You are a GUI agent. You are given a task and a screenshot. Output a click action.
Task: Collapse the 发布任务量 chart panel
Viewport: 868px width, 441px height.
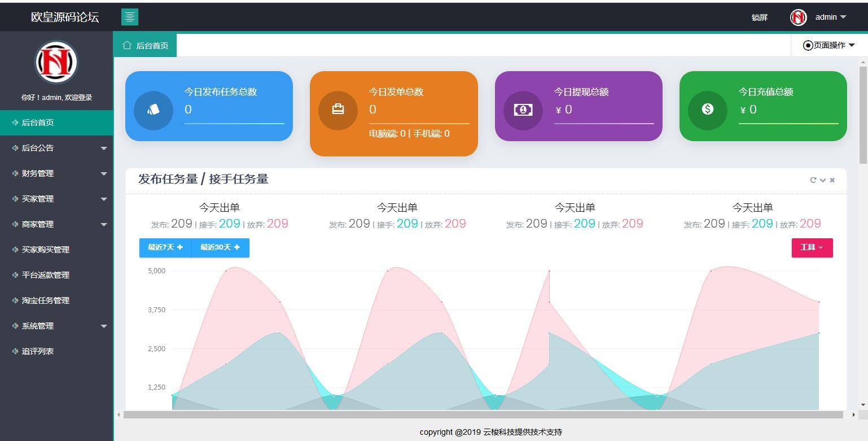point(822,180)
